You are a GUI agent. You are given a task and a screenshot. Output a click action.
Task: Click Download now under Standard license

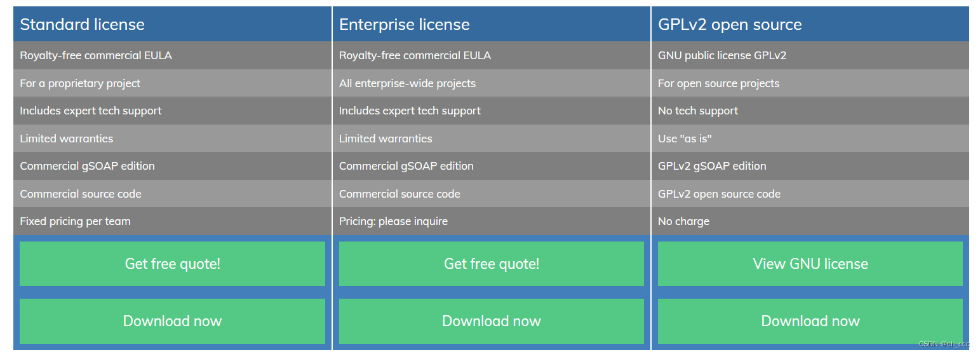pos(172,321)
